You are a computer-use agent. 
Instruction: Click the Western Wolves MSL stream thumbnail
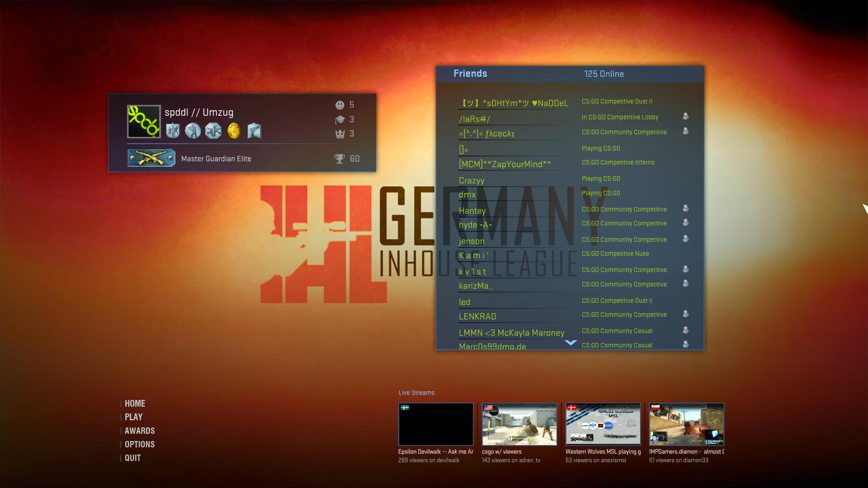pos(603,424)
